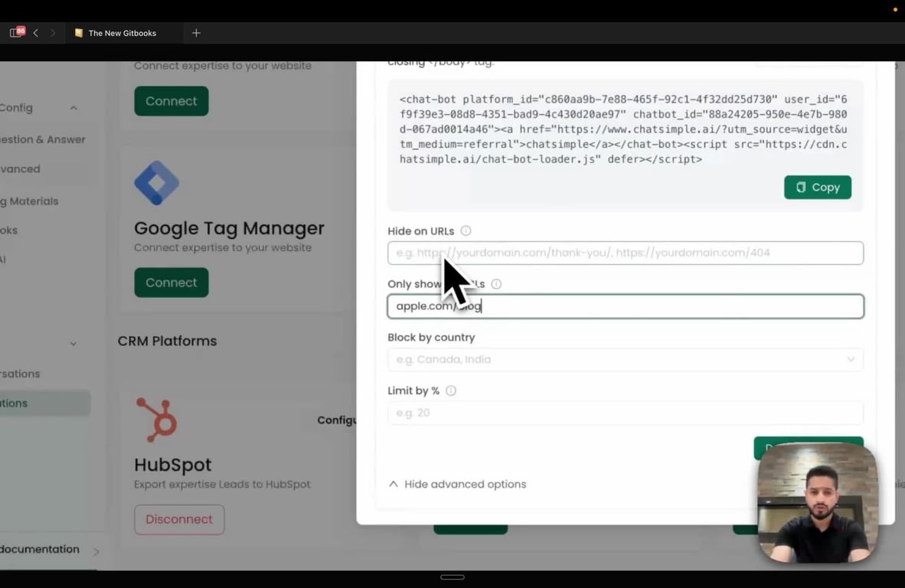Viewport: 905px width, 588px height.
Task: Open the Advanced sidebar item
Action: [20, 169]
